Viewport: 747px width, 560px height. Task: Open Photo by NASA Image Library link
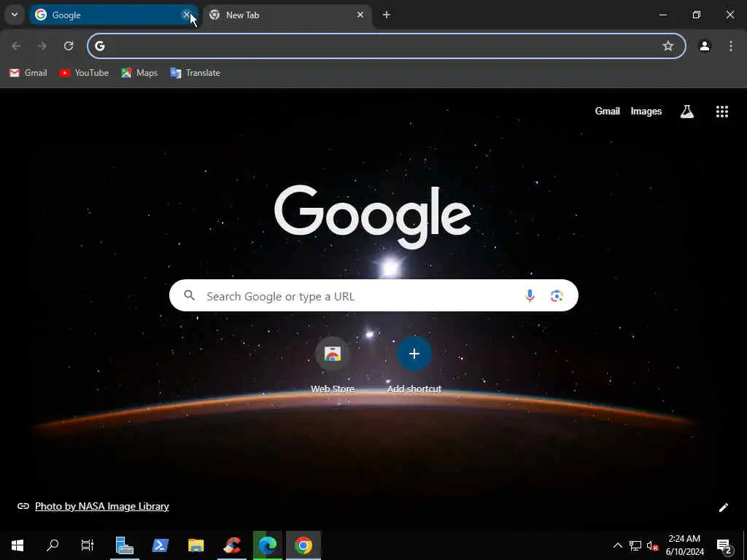(102, 506)
